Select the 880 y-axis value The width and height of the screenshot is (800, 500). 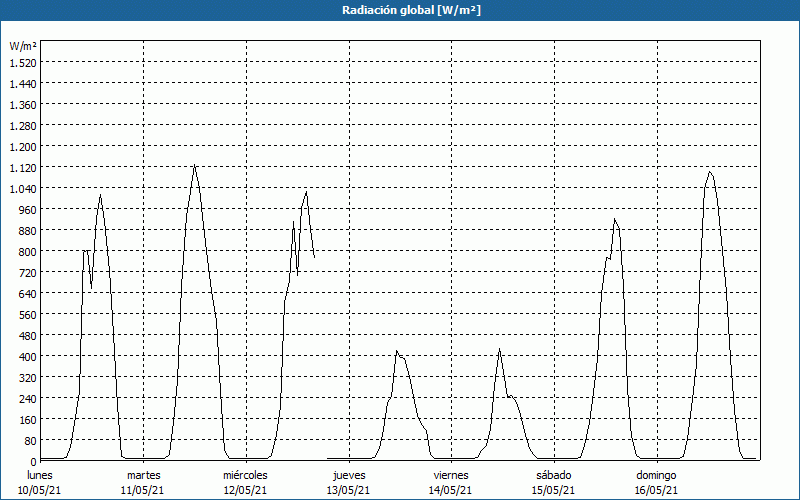[x=28, y=231]
